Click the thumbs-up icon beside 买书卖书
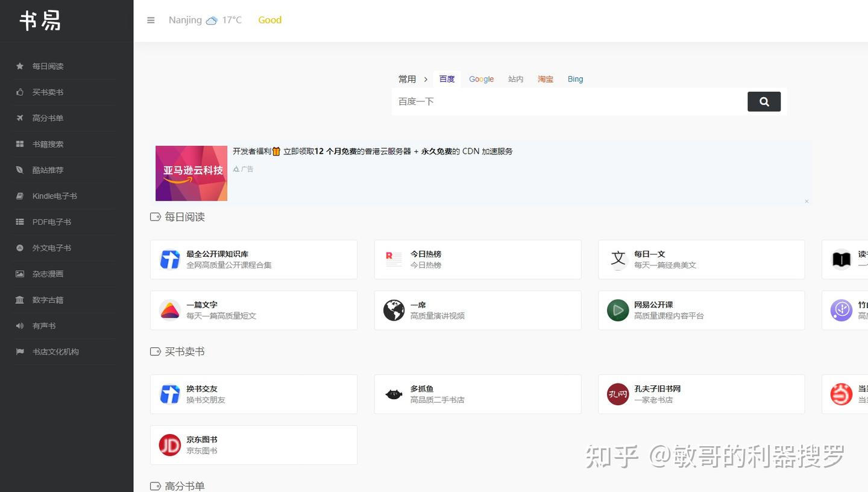 [20, 92]
